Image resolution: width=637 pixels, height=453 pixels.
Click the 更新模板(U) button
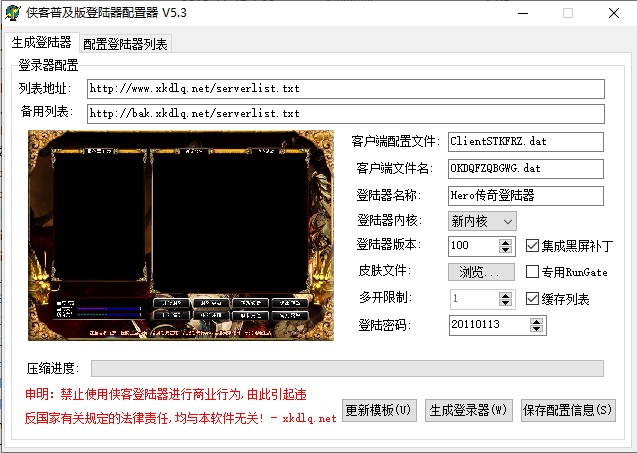(379, 411)
